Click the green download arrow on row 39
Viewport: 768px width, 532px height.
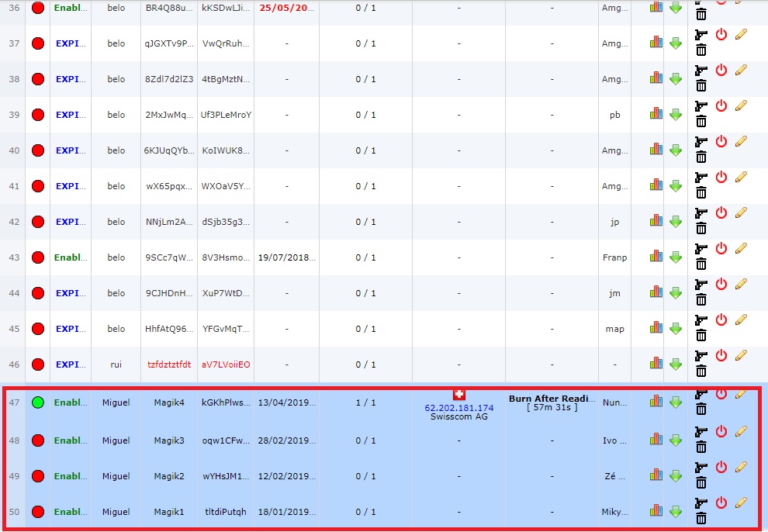pyautogui.click(x=676, y=115)
